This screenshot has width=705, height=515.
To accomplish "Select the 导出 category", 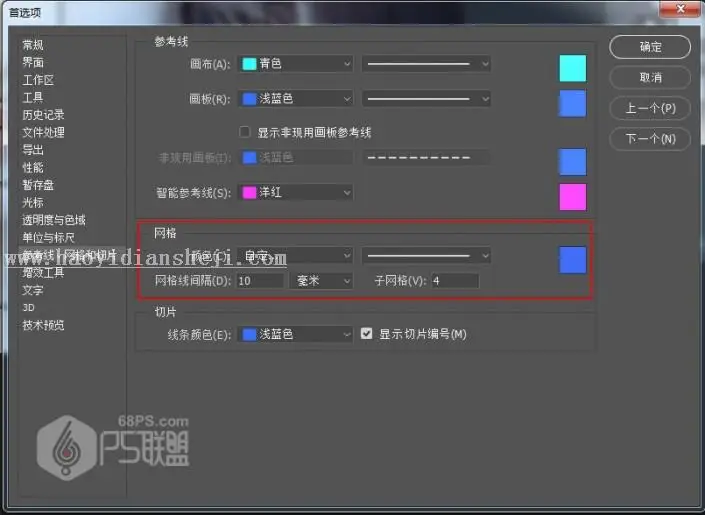I will pos(33,150).
